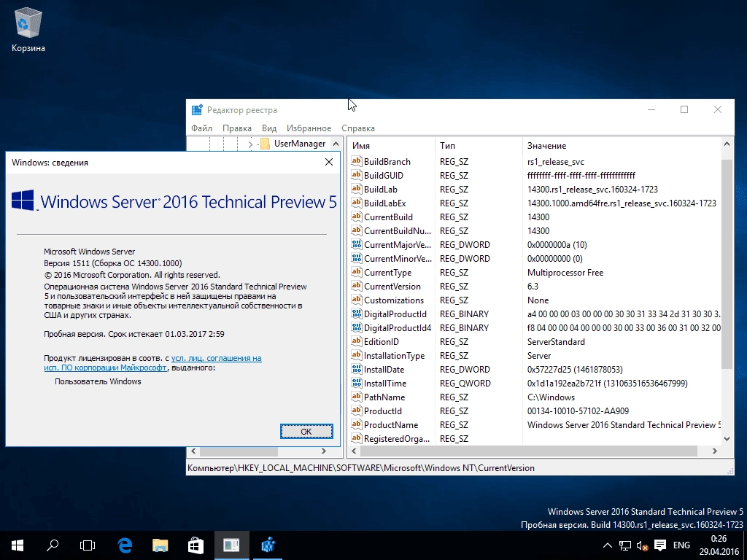
Task: Open the Action Center notifications icon
Action: pyautogui.click(x=659, y=545)
